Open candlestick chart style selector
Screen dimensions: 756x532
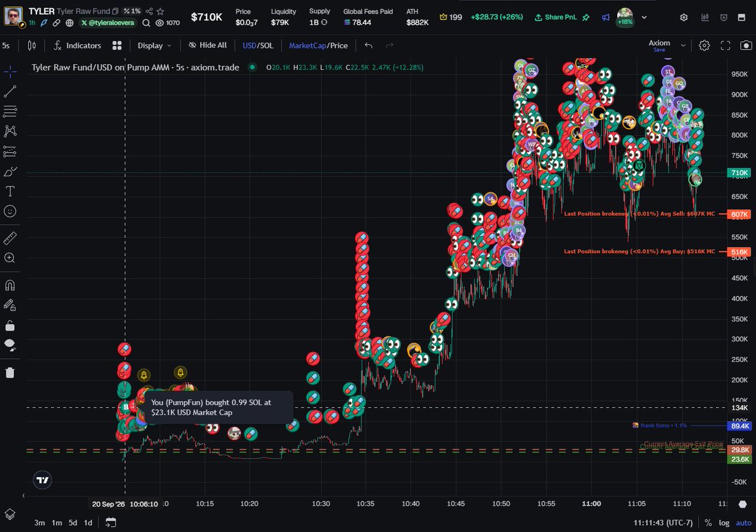(32, 45)
